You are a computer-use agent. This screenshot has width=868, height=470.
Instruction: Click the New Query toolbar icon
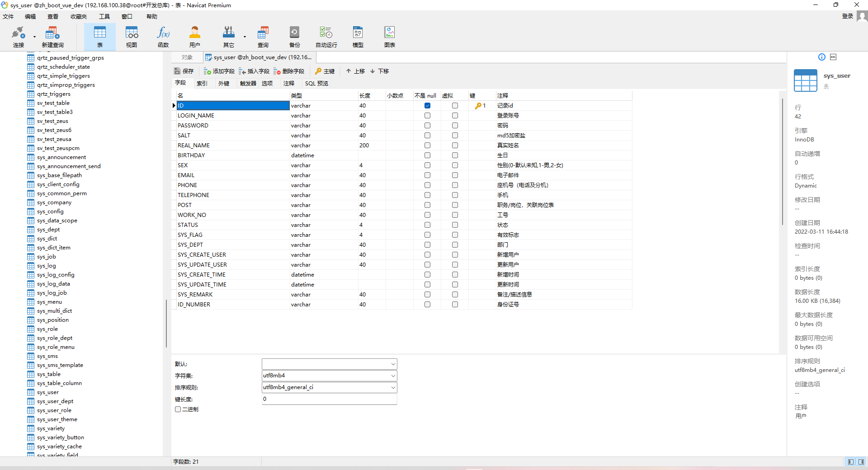[52, 36]
